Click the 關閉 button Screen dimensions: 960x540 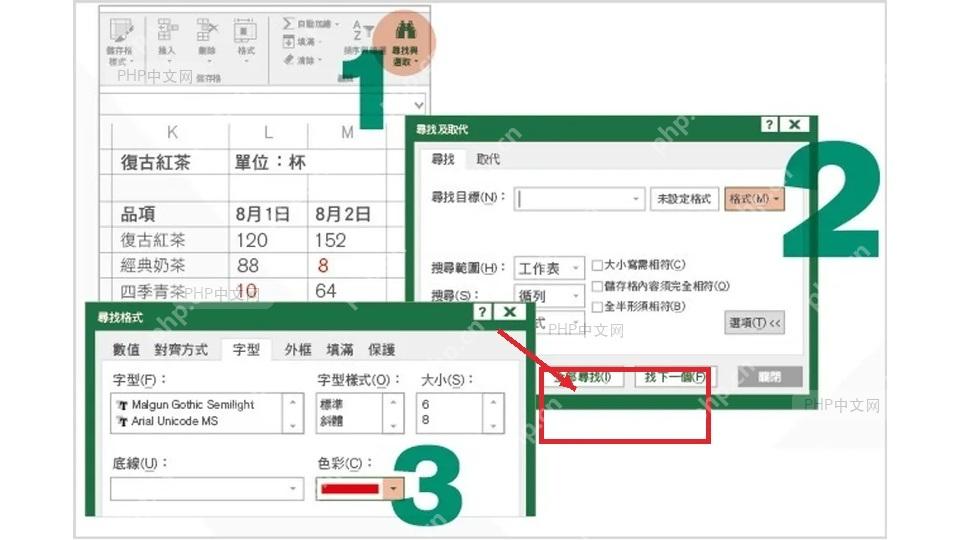[x=770, y=377]
